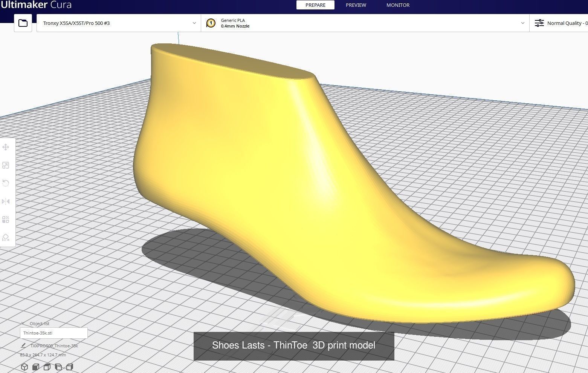Click the Generic PLA 0.4mm Nozzle label
588x373 pixels.
tap(235, 23)
